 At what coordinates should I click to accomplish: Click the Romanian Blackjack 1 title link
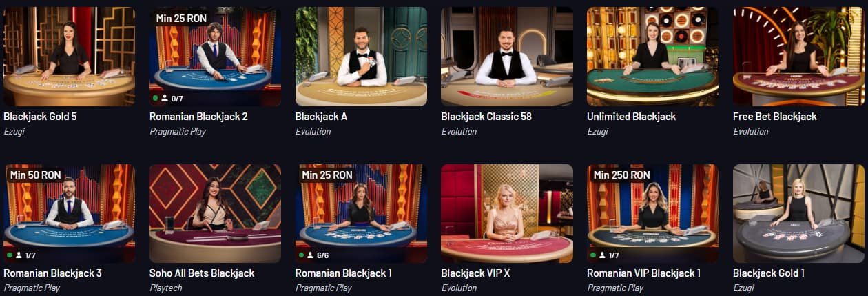coord(344,273)
